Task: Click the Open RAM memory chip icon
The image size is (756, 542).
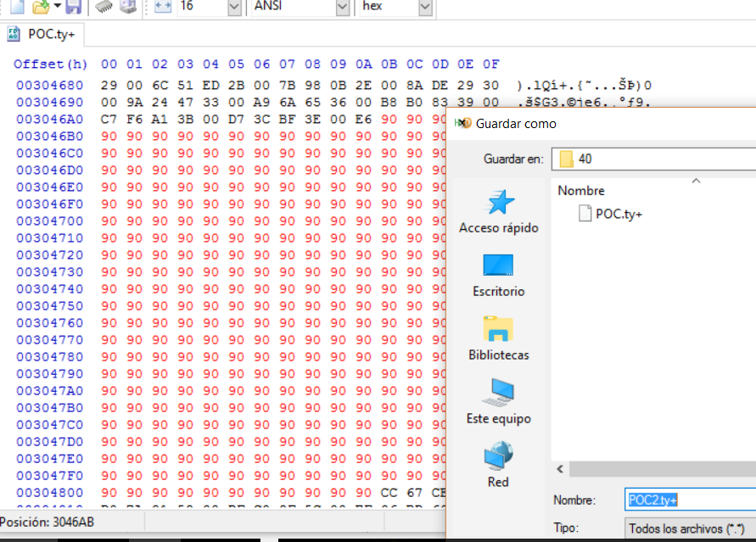Action: 104,7
